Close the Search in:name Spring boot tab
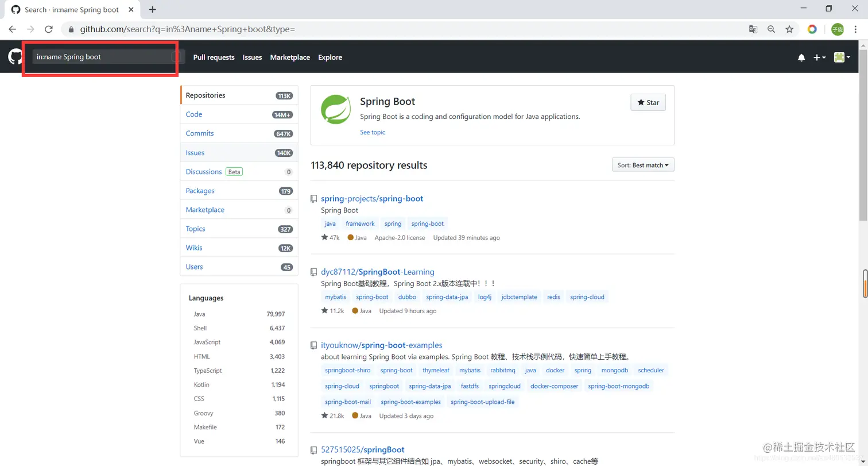 pyautogui.click(x=131, y=10)
